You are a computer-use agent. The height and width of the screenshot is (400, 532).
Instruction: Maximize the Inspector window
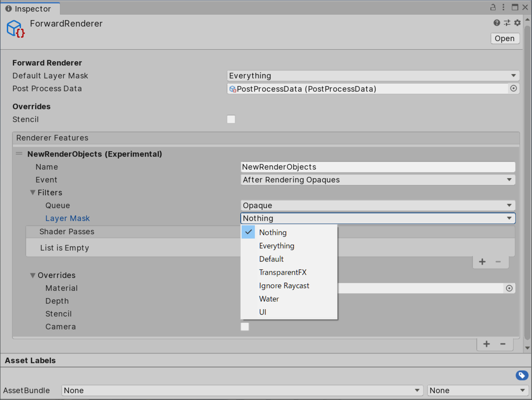pos(515,7)
